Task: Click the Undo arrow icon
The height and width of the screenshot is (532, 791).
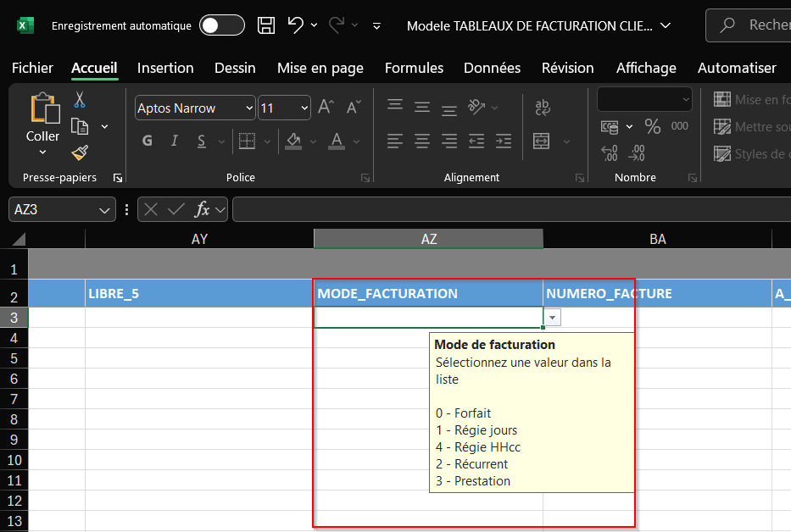Action: (295, 25)
